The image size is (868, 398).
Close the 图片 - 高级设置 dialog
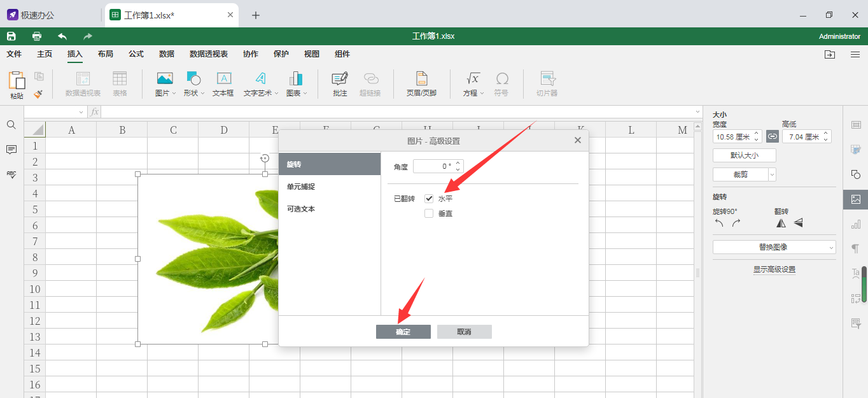point(578,140)
